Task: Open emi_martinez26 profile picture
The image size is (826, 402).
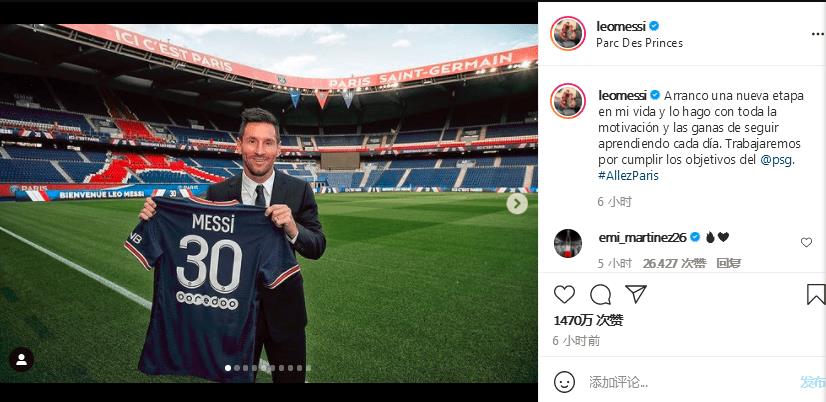Action: click(x=568, y=243)
